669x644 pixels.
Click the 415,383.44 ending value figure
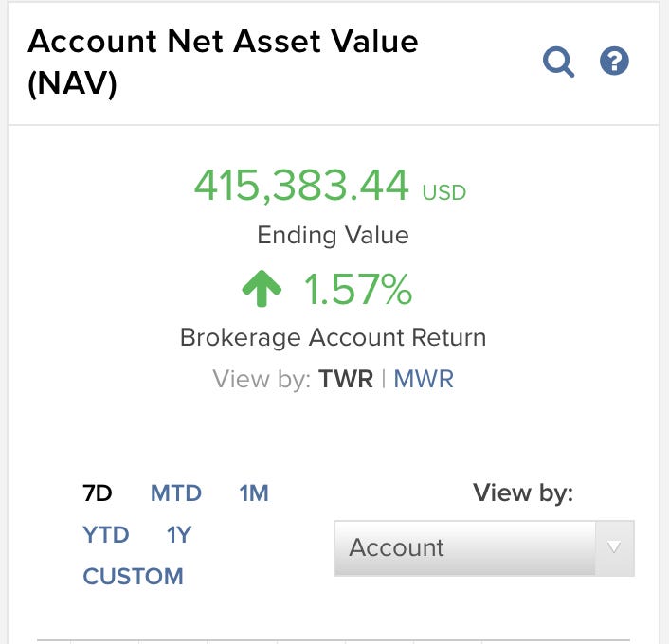(x=301, y=187)
